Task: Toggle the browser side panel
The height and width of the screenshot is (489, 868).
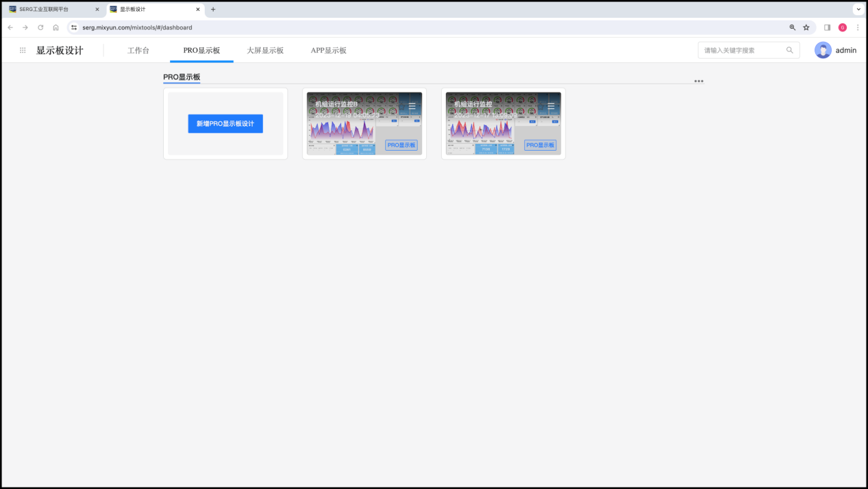Action: tap(827, 27)
